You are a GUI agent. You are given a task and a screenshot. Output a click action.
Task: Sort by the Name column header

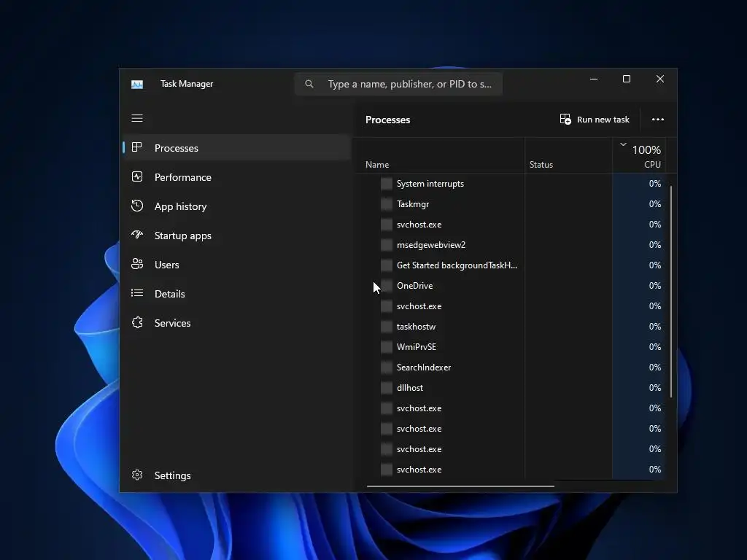[377, 164]
